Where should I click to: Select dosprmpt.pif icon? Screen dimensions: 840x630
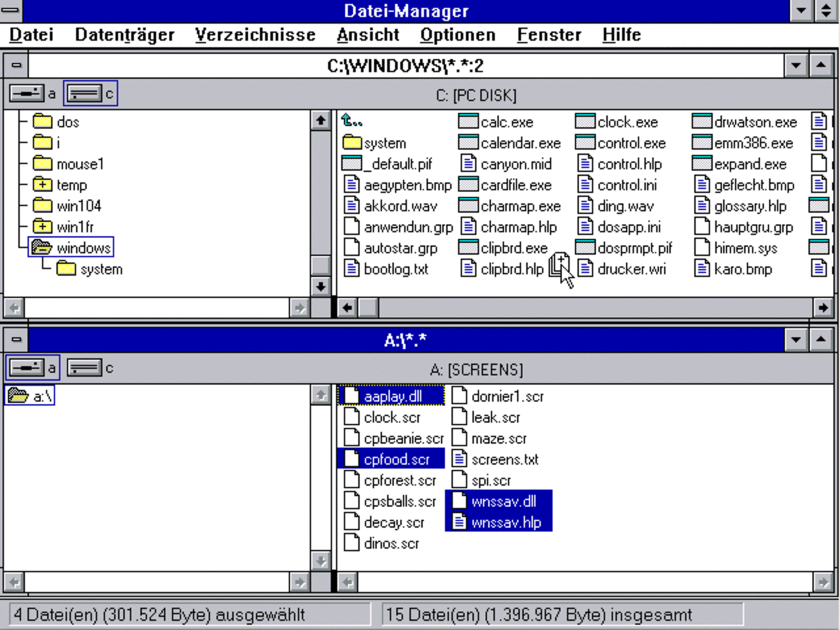585,247
